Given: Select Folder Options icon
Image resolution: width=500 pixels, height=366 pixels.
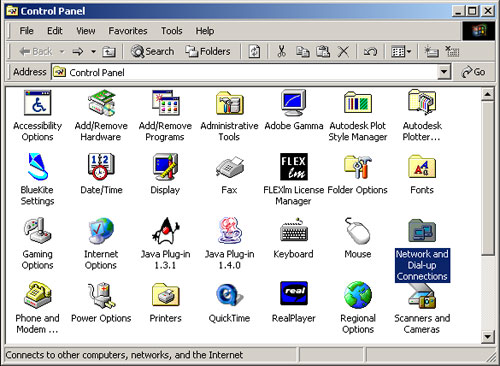Looking at the screenshot, I should (x=358, y=167).
